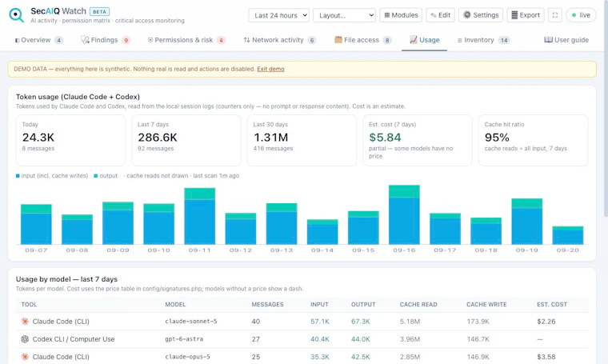The height and width of the screenshot is (364, 608).
Task: Click the teal output legend swatch
Action: [96, 176]
